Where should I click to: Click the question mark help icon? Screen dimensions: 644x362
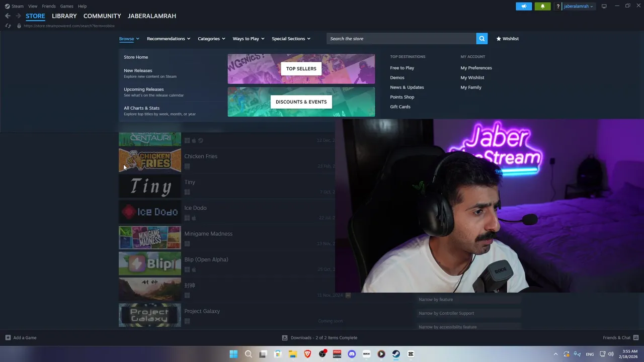point(558,7)
